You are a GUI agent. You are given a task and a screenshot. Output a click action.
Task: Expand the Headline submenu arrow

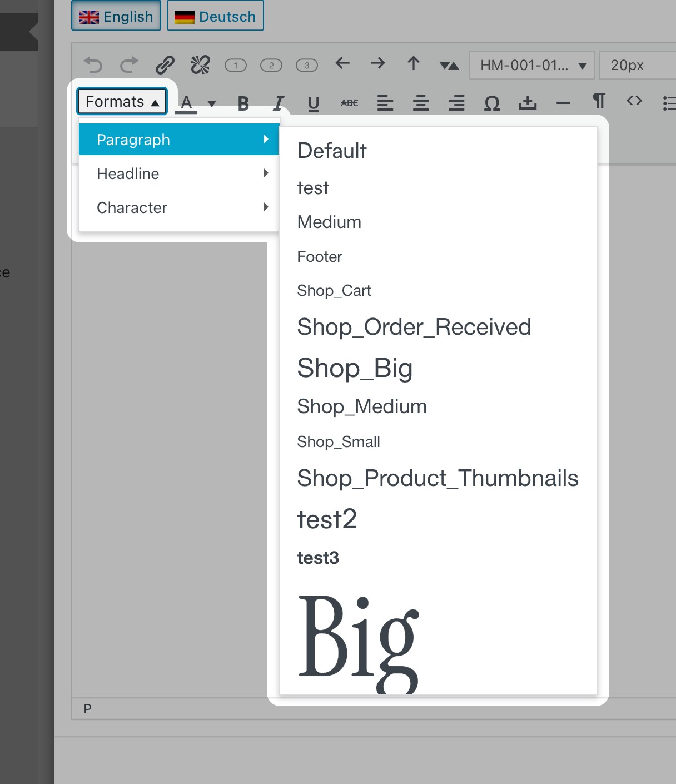tap(266, 173)
